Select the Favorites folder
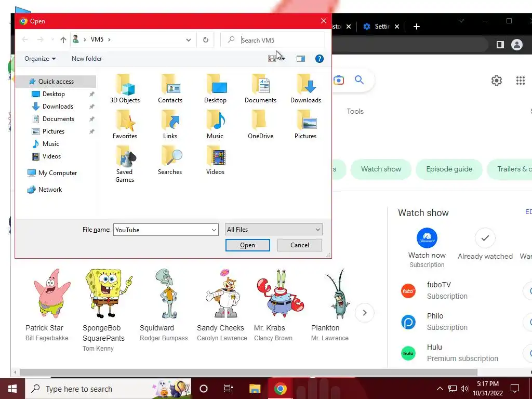532x399 pixels. (125, 125)
